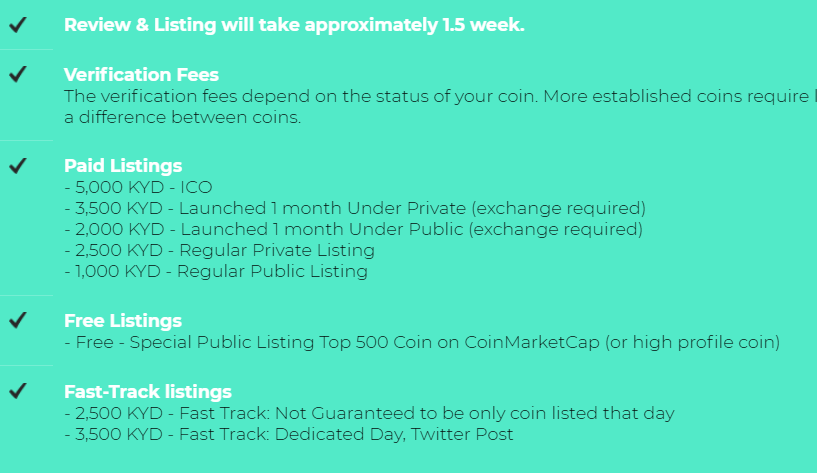Image resolution: width=817 pixels, height=473 pixels.
Task: Click the checkmark beside Paid Listings
Action: click(18, 166)
